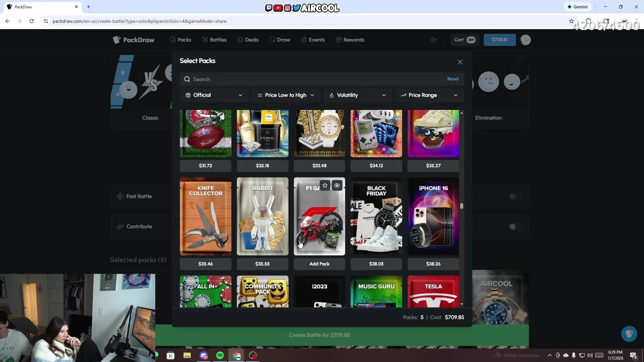Open the Draw nav item

pyautogui.click(x=280, y=40)
